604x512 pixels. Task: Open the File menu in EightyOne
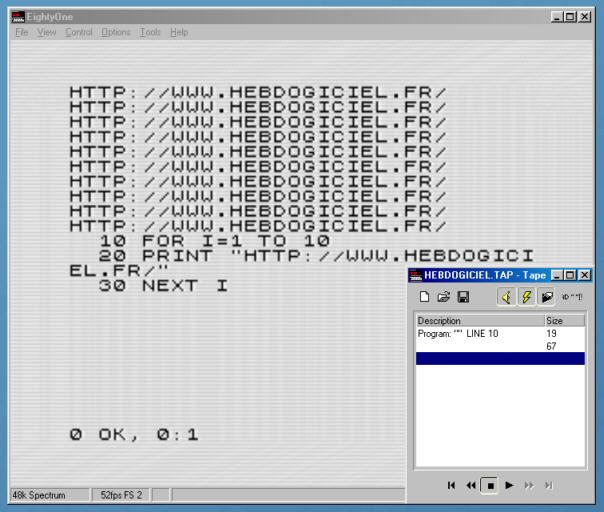coord(22,32)
